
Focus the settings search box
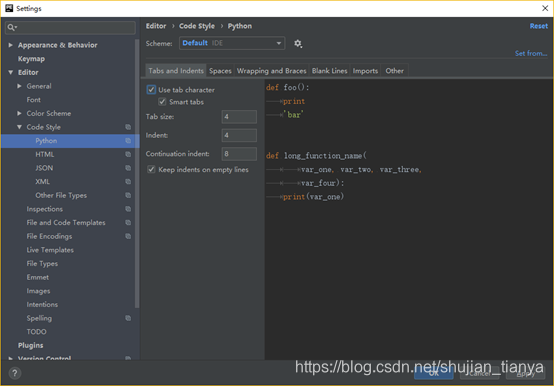70,28
